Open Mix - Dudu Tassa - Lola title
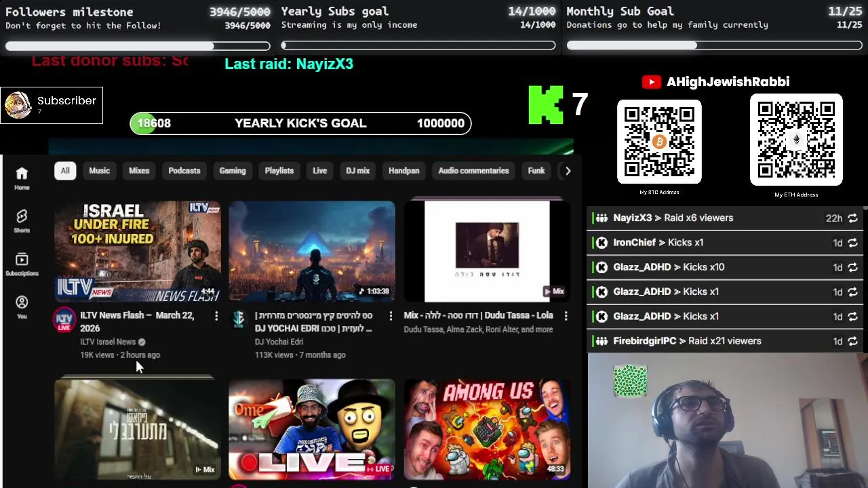Screen dimensions: 868x488 [478, 316]
